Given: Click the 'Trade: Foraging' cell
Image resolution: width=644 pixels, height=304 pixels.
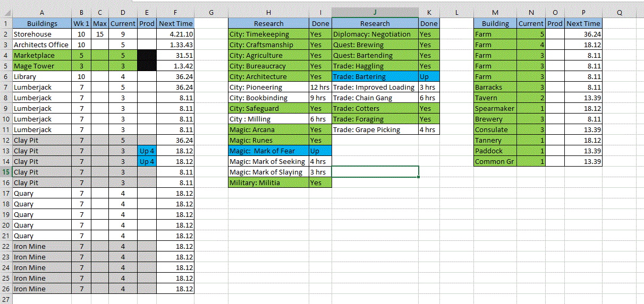Looking at the screenshot, I should click(x=375, y=119).
